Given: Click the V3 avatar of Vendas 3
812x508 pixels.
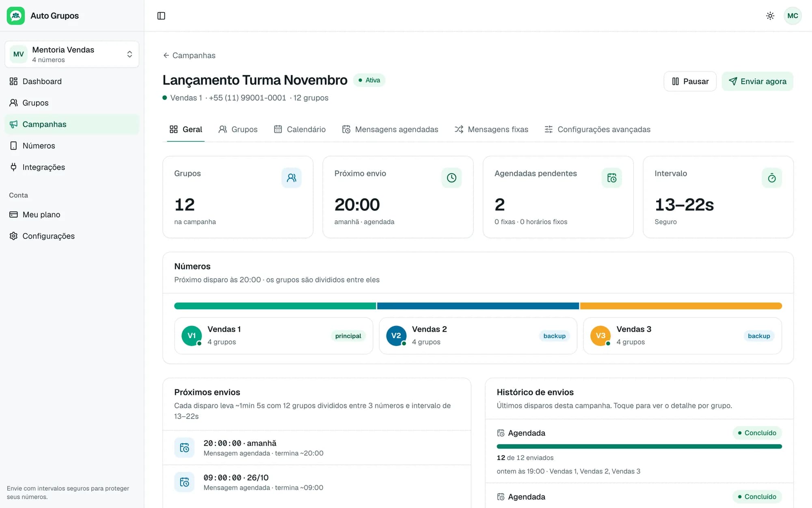Looking at the screenshot, I should click(x=600, y=336).
